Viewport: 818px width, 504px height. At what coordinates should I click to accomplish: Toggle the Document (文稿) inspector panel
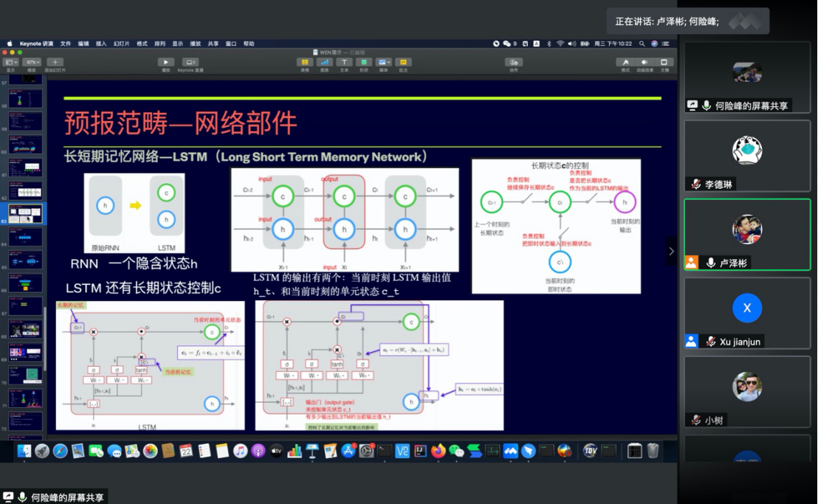664,63
